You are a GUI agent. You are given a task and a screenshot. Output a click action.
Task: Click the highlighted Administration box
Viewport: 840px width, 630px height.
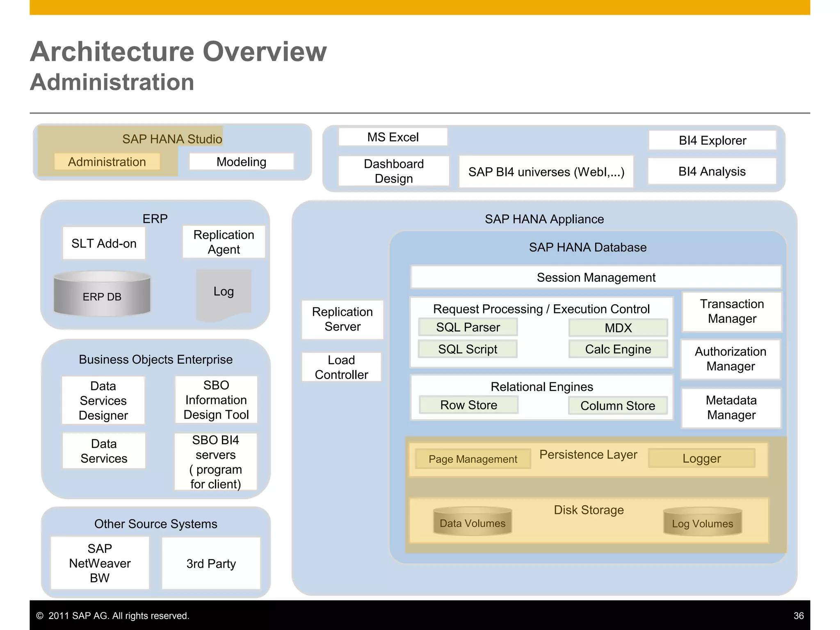coord(107,162)
